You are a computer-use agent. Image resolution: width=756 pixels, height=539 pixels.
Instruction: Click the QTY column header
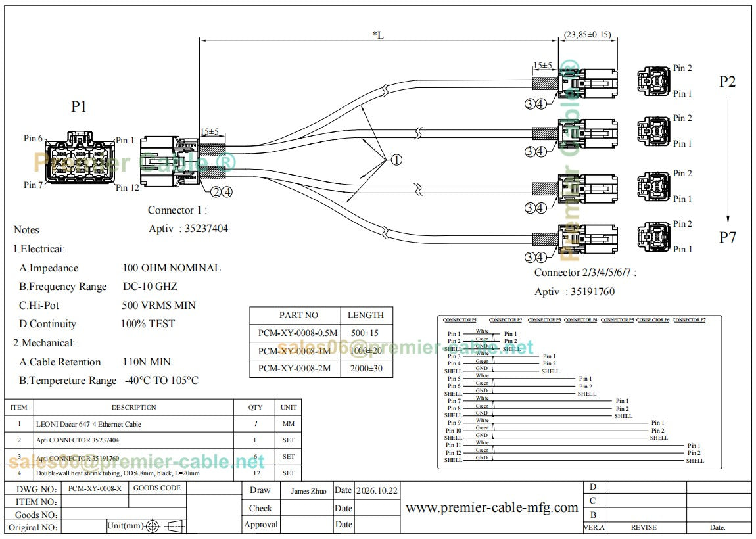click(x=255, y=408)
